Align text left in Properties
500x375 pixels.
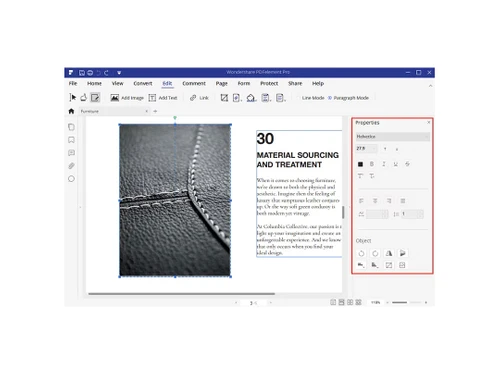click(x=361, y=201)
